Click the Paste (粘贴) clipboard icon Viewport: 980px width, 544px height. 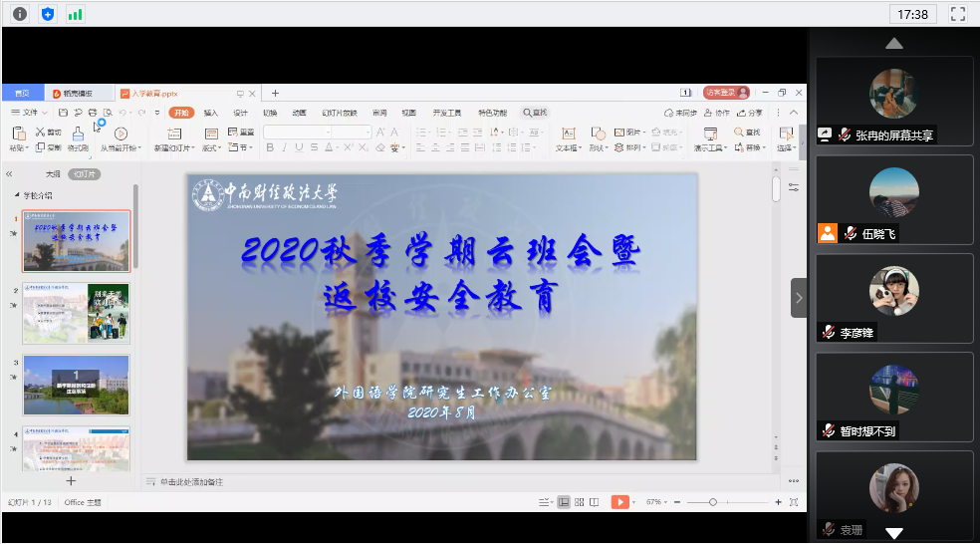click(18, 134)
